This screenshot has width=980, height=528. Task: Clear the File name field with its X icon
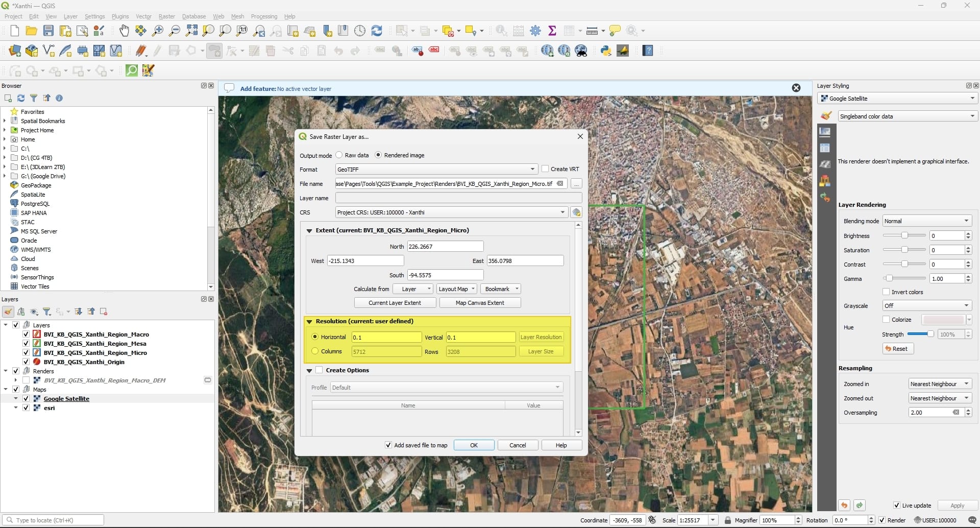pyautogui.click(x=560, y=183)
